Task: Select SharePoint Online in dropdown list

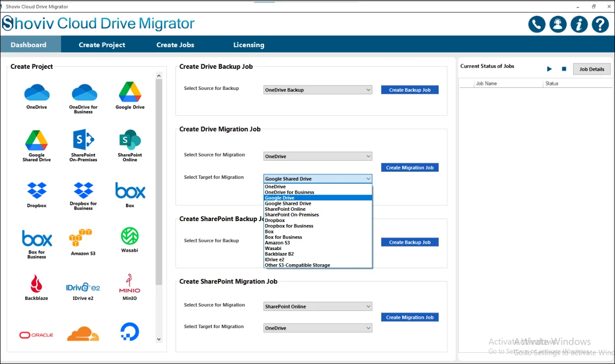Action: [x=318, y=209]
